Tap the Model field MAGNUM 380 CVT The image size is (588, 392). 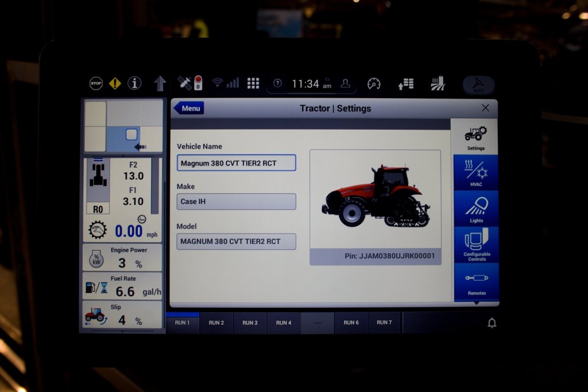point(236,242)
